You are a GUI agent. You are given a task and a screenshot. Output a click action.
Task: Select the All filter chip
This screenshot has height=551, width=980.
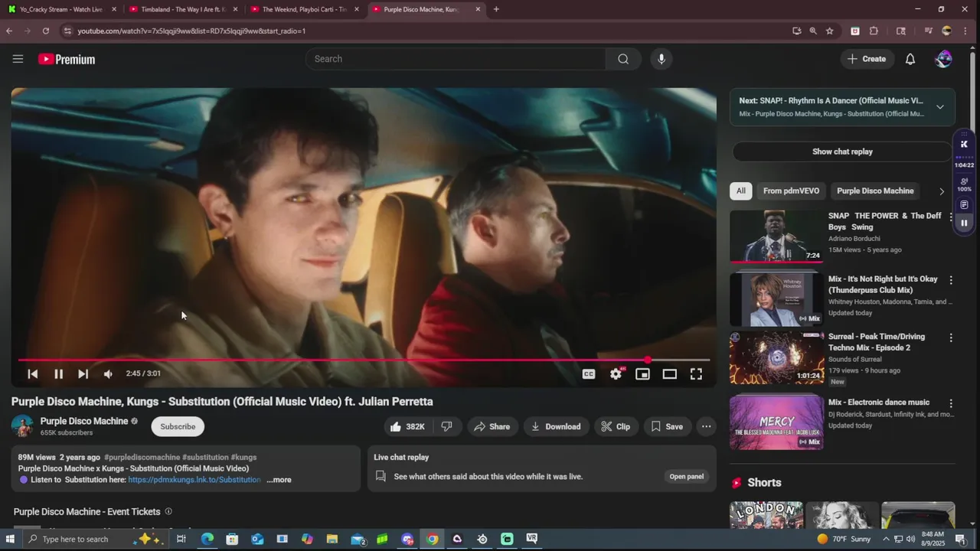pos(741,191)
